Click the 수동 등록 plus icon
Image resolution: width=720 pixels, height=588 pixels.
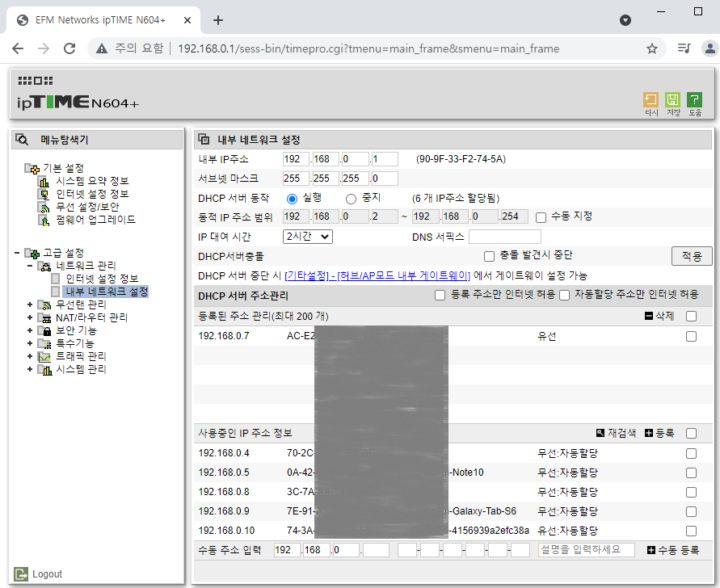[651, 550]
